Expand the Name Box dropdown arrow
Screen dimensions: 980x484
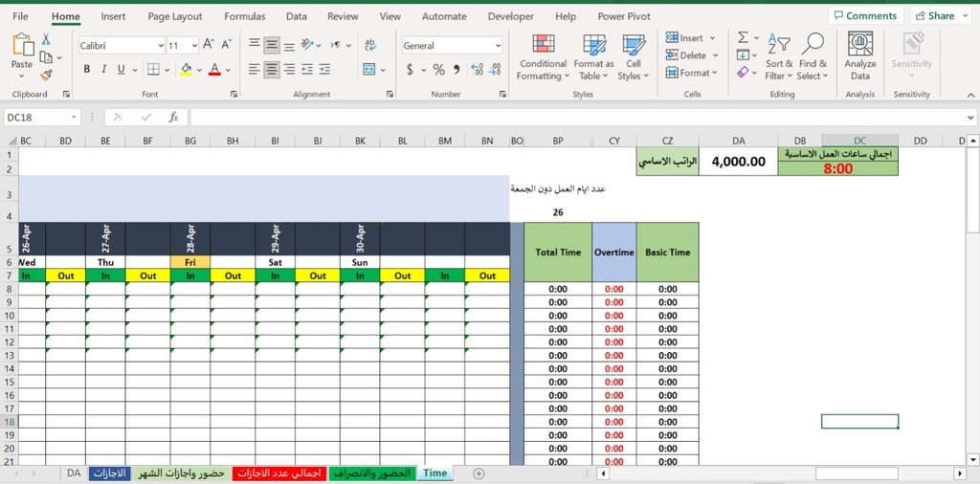click(x=75, y=117)
